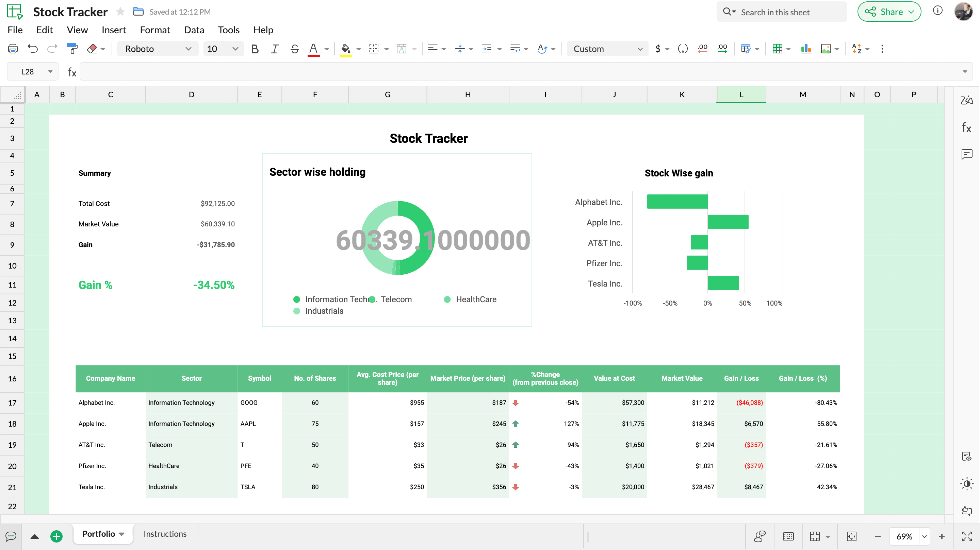
Task: Switch to the Instructions sheet tab
Action: point(165,534)
